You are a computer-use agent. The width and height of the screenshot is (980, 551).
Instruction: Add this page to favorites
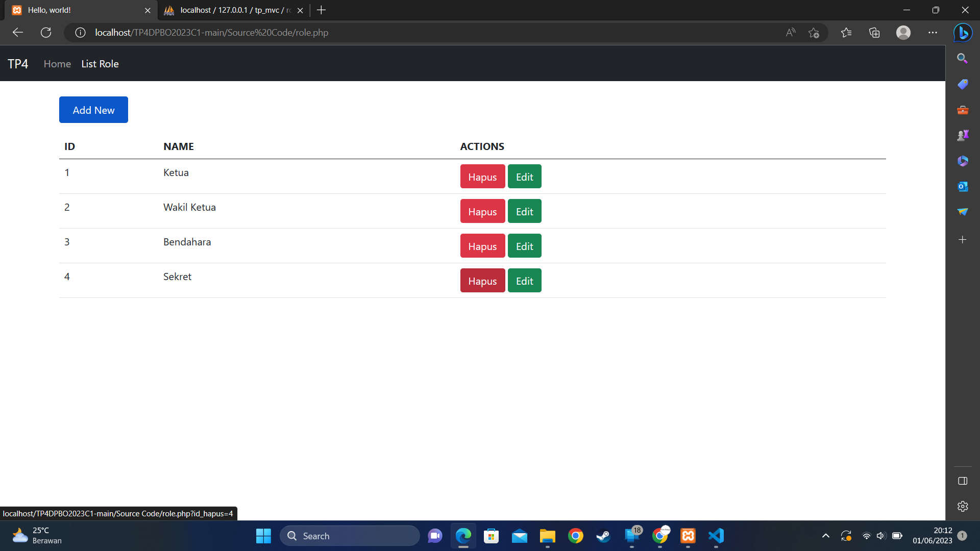[x=814, y=33]
